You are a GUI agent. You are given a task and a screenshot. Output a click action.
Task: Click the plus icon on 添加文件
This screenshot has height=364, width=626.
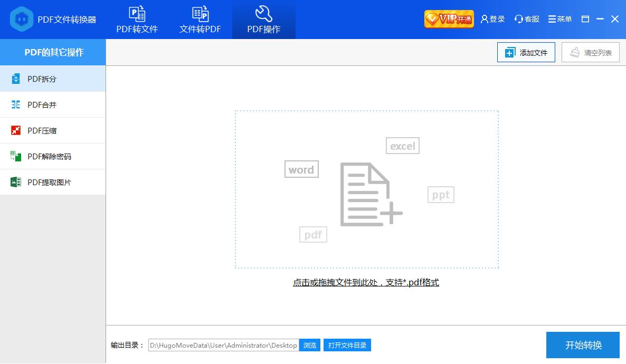(510, 52)
